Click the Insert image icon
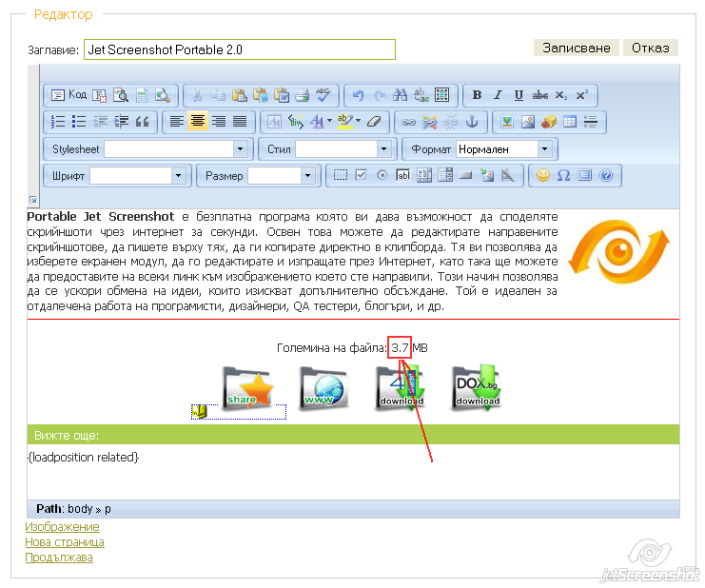 pos(528,122)
